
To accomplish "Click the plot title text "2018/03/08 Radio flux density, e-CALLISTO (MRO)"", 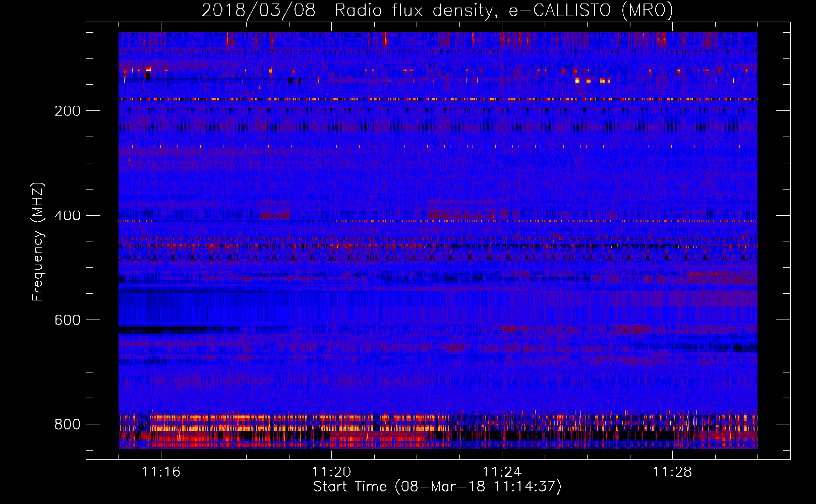I will click(x=437, y=10).
